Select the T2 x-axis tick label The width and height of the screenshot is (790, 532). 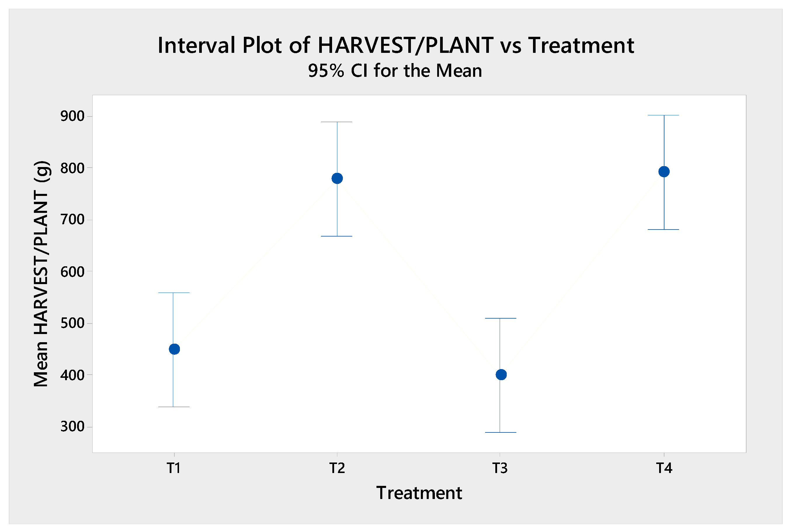tap(337, 468)
